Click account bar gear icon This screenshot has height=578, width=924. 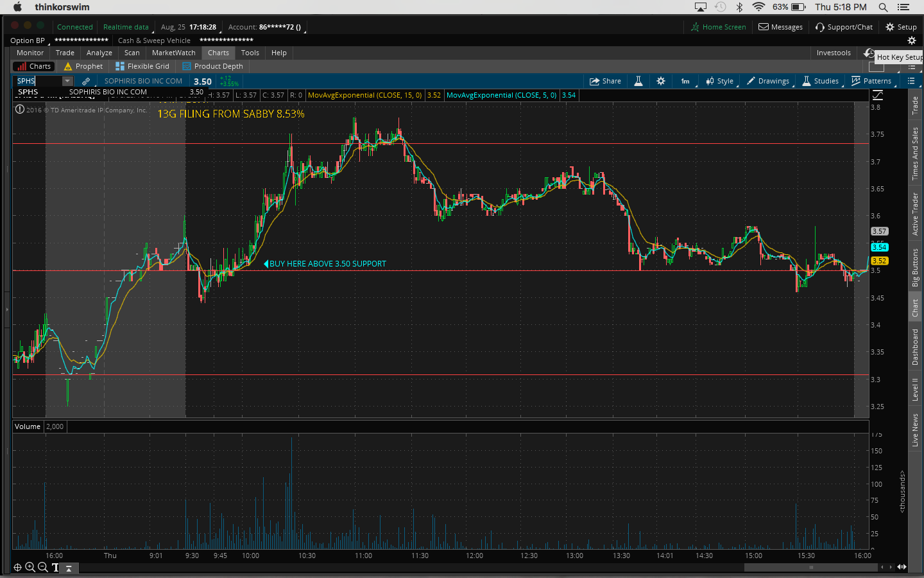tap(911, 40)
